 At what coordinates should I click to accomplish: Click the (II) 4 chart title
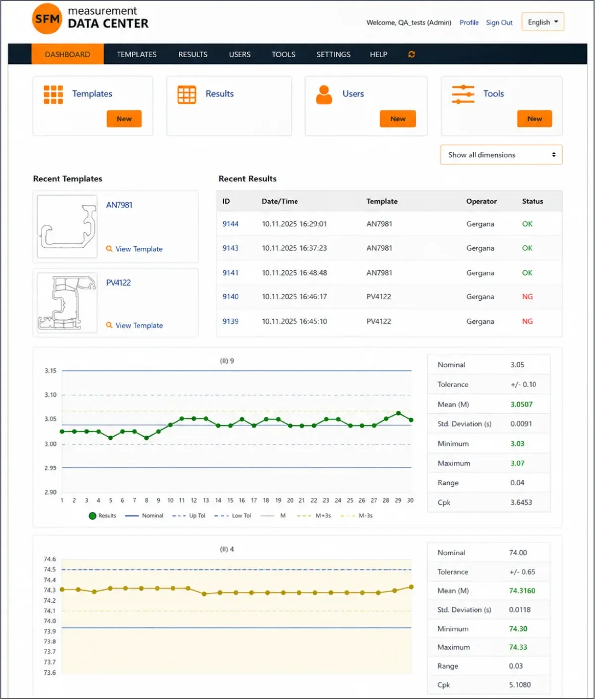click(227, 549)
